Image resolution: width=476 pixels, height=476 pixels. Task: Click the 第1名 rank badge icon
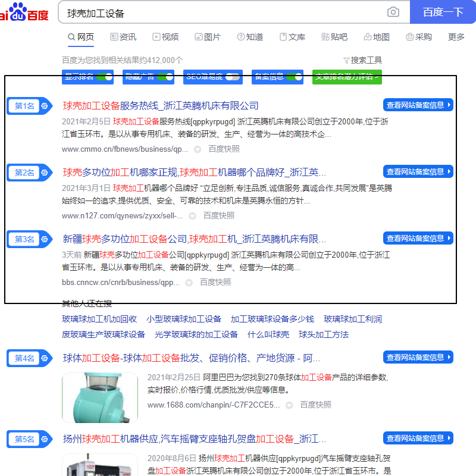click(29, 106)
